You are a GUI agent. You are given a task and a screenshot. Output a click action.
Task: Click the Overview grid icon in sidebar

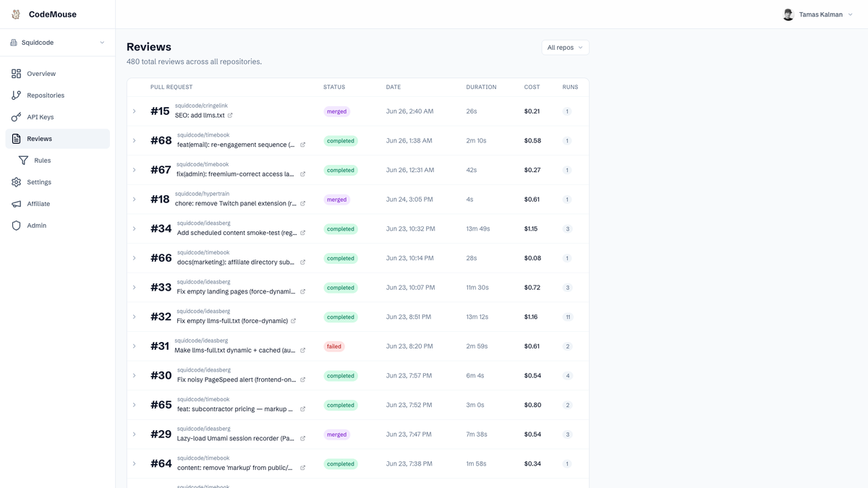(16, 74)
